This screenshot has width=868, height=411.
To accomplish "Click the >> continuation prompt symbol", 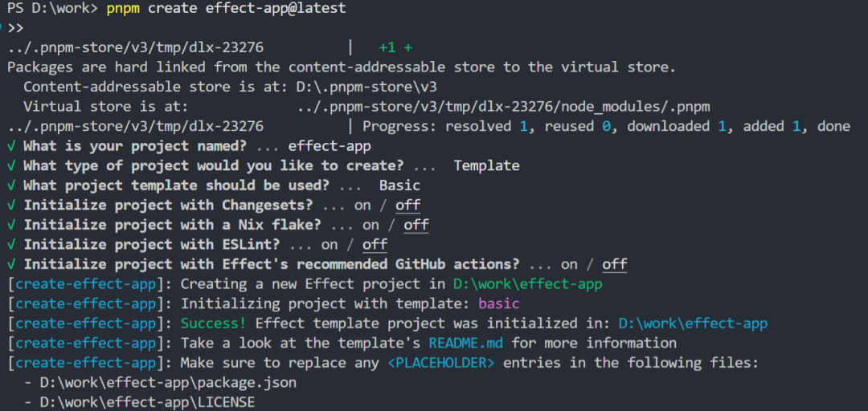I will click(x=15, y=28).
